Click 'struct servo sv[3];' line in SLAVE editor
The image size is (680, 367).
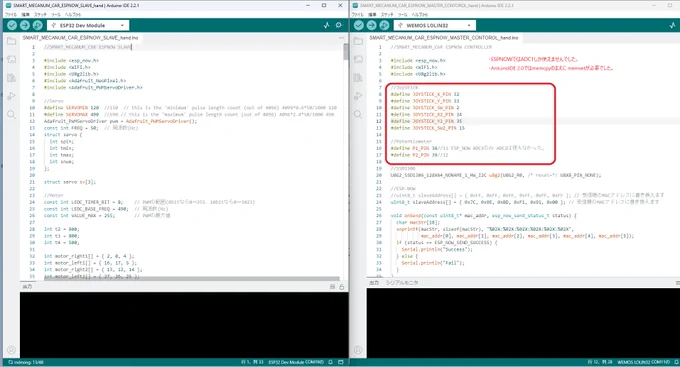click(x=70, y=182)
